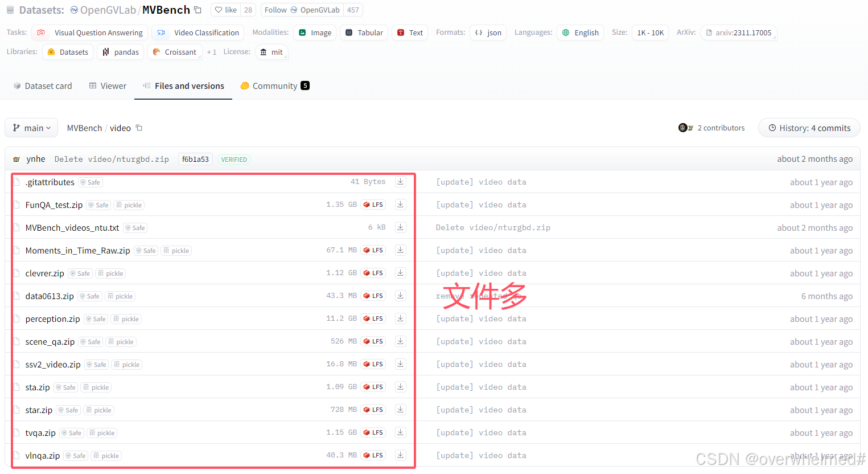Open the Files and versions tab
This screenshot has width=868, height=474.
click(x=183, y=86)
